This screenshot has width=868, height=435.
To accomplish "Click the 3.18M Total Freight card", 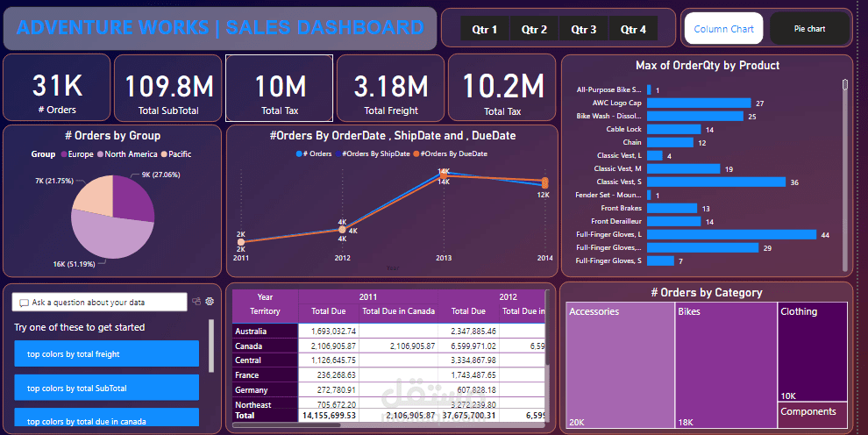I will (x=391, y=88).
